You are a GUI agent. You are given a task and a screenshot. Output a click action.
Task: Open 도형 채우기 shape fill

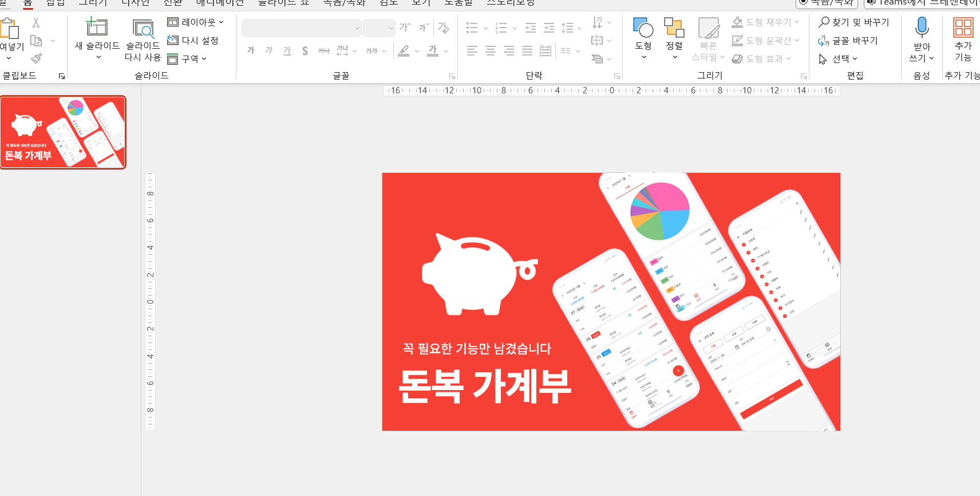765,22
